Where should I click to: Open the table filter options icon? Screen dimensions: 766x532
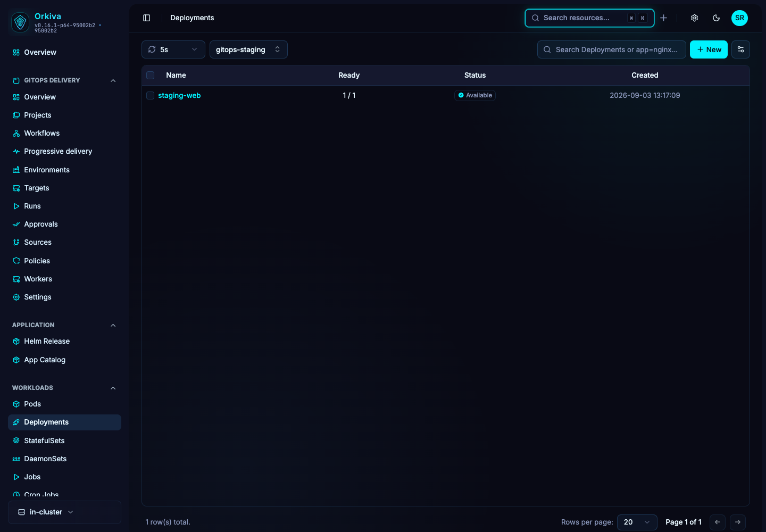[740, 49]
